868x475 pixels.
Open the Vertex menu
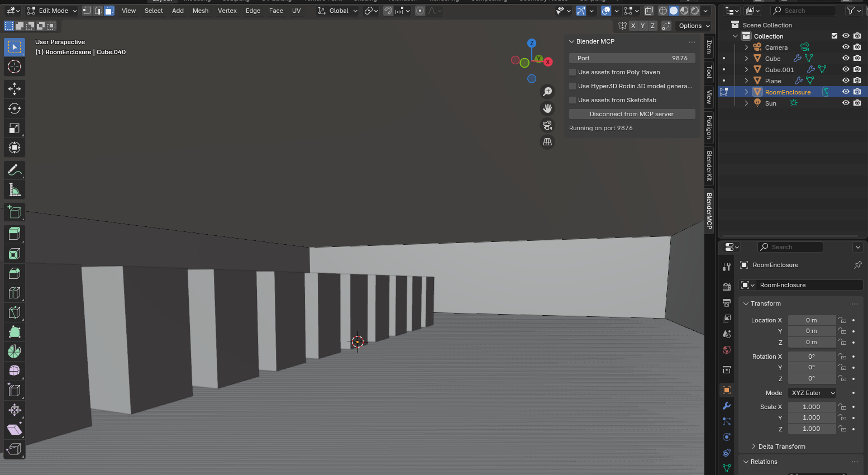[227, 11]
